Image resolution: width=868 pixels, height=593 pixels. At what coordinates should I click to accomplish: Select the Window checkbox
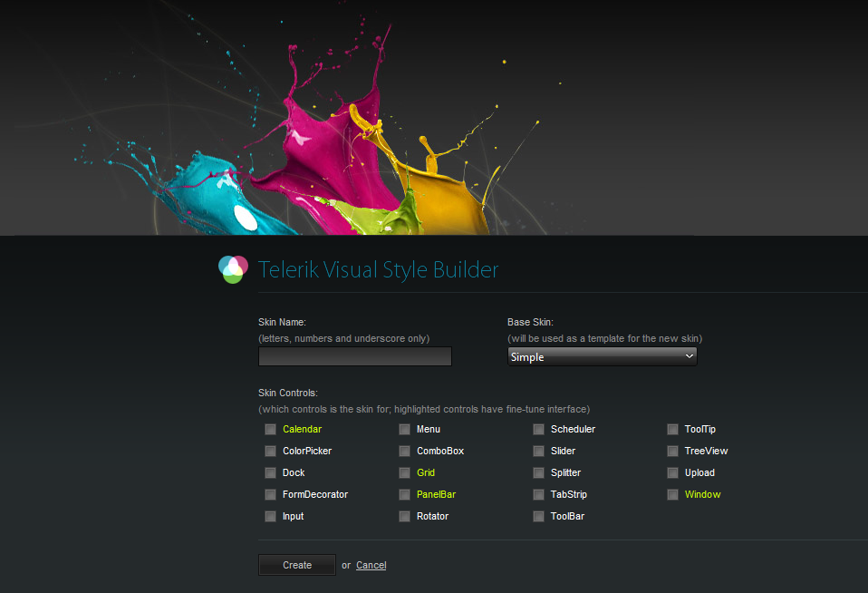coord(672,494)
